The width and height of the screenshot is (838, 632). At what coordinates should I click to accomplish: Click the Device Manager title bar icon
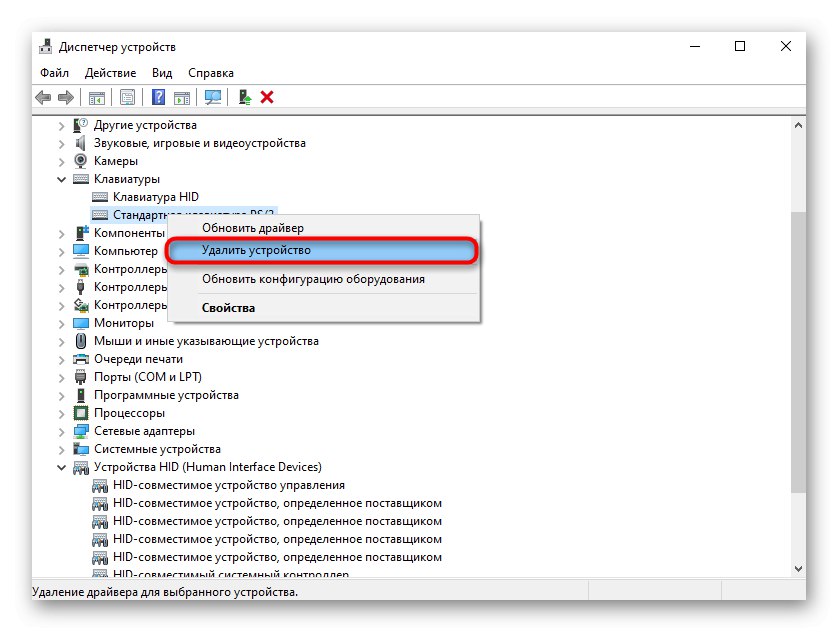[46, 46]
